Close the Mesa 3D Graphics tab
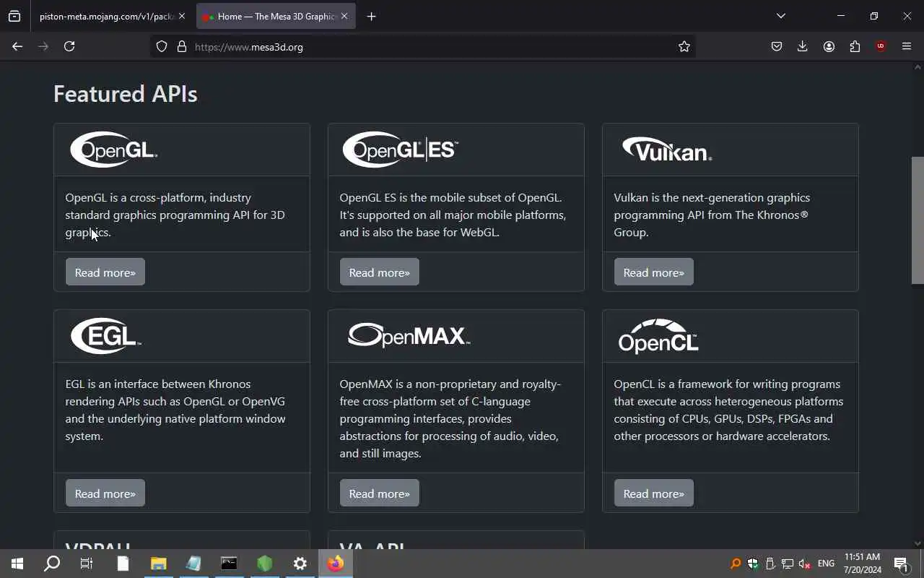Screen dimensions: 924x578 point(344,16)
